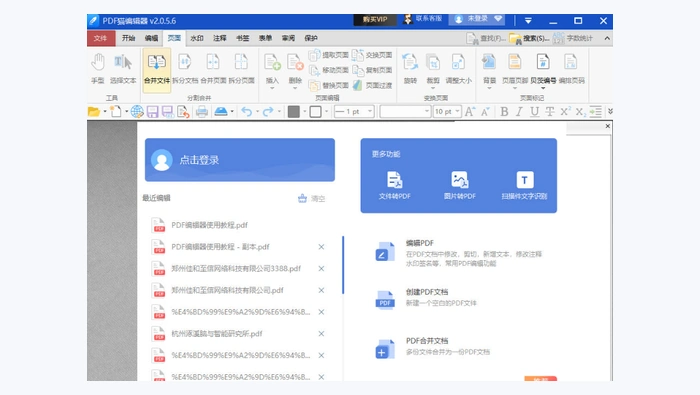Choose Swap Pages (交换页面)
Screen dimensions: 700x395
point(372,55)
